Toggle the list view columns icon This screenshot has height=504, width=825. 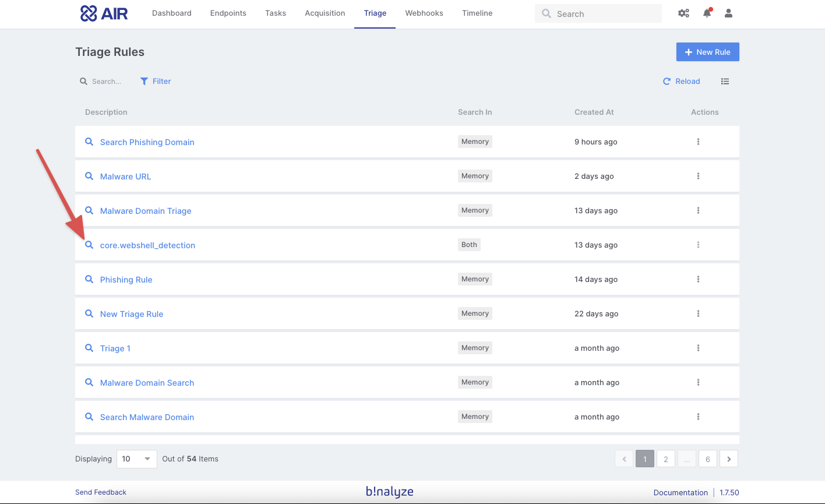[725, 82]
